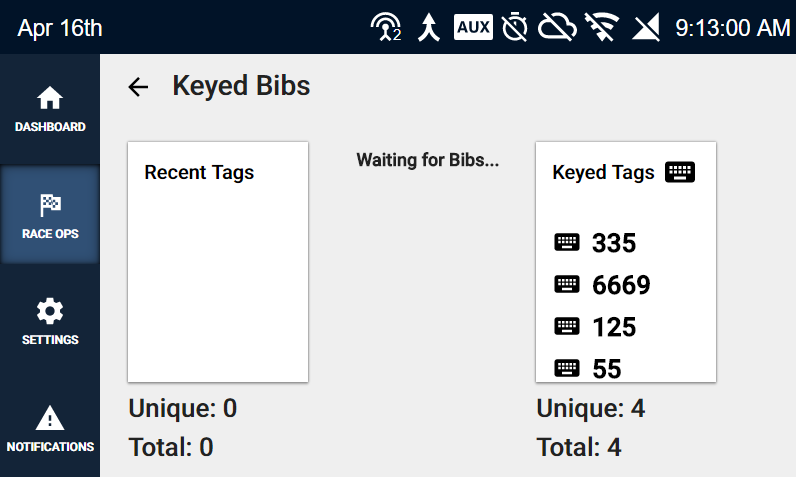The width and height of the screenshot is (796, 477).
Task: Click the Apr 16th date
Action: coord(60,28)
